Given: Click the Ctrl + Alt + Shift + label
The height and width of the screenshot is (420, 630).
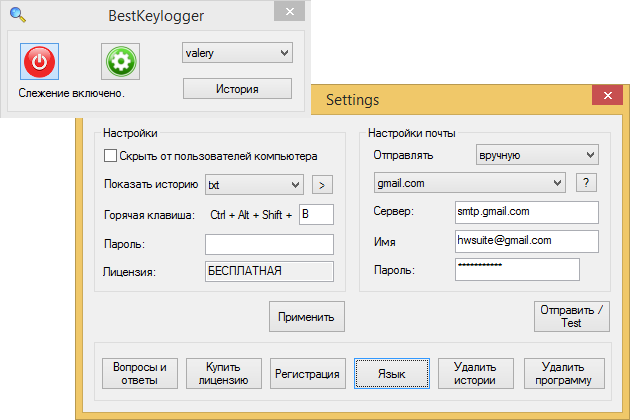Looking at the screenshot, I should [251, 215].
